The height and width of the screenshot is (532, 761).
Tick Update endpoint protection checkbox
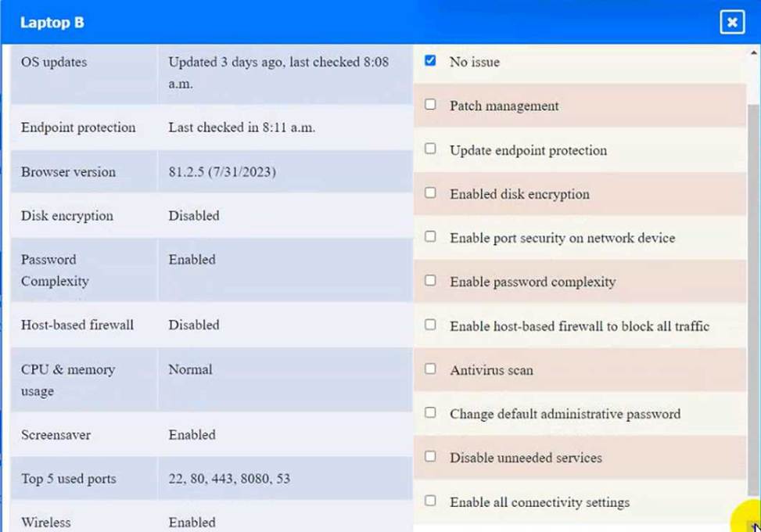click(430, 149)
